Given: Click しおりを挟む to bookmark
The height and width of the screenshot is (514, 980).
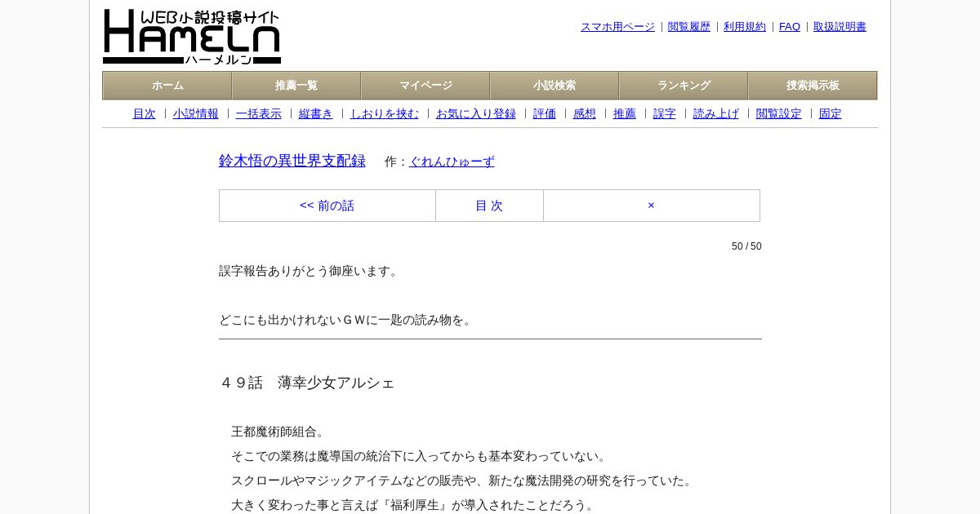Looking at the screenshot, I should [385, 114].
